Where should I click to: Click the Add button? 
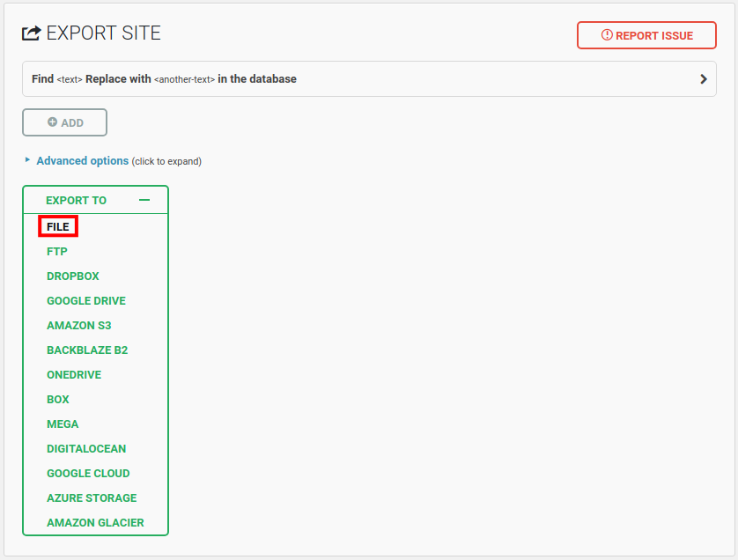pos(64,122)
